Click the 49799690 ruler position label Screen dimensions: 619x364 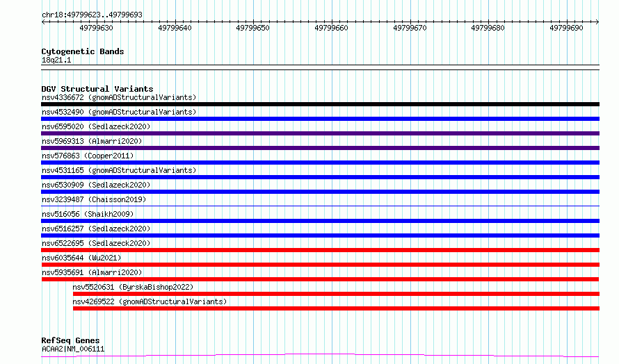pos(566,28)
